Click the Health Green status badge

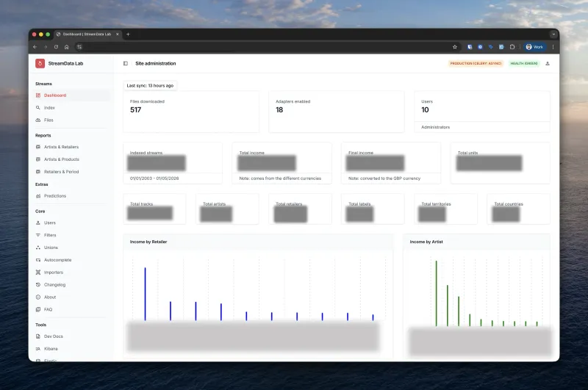(x=524, y=64)
